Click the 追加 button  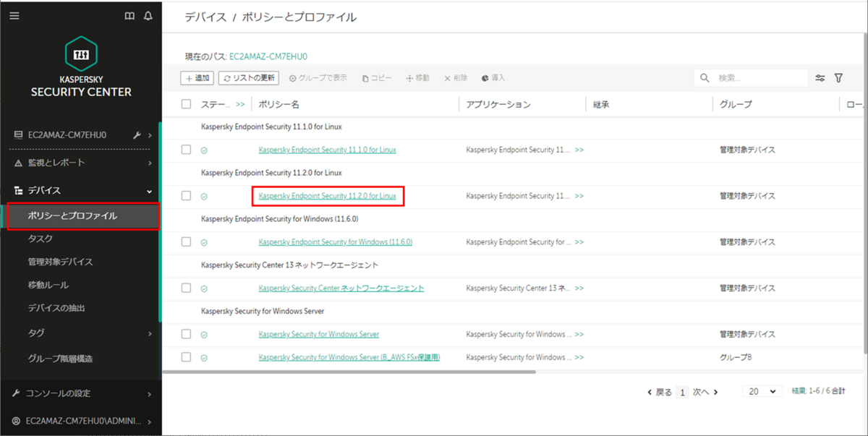197,78
